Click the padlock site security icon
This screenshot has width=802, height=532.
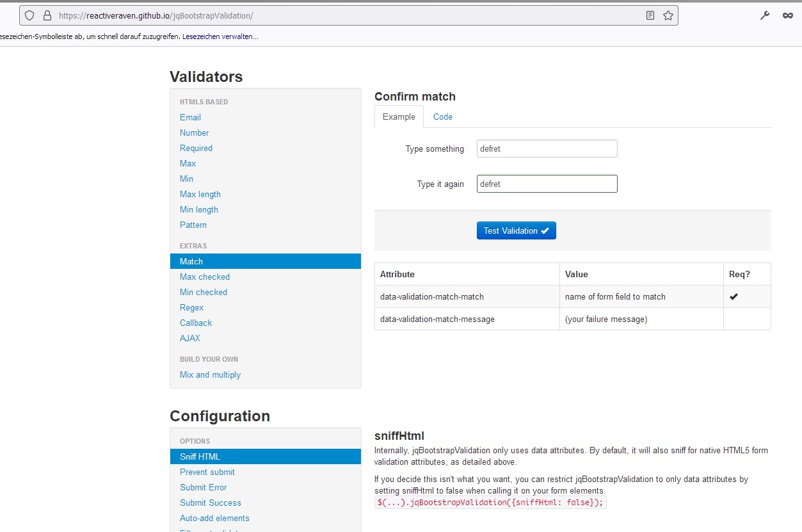(x=47, y=15)
